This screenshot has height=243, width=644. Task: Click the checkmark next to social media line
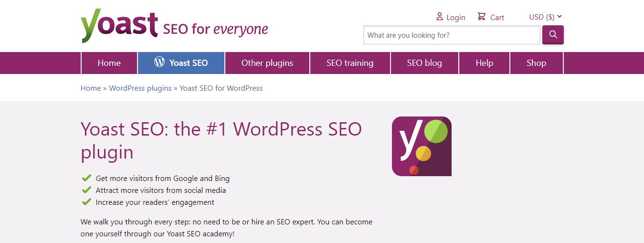click(86, 190)
